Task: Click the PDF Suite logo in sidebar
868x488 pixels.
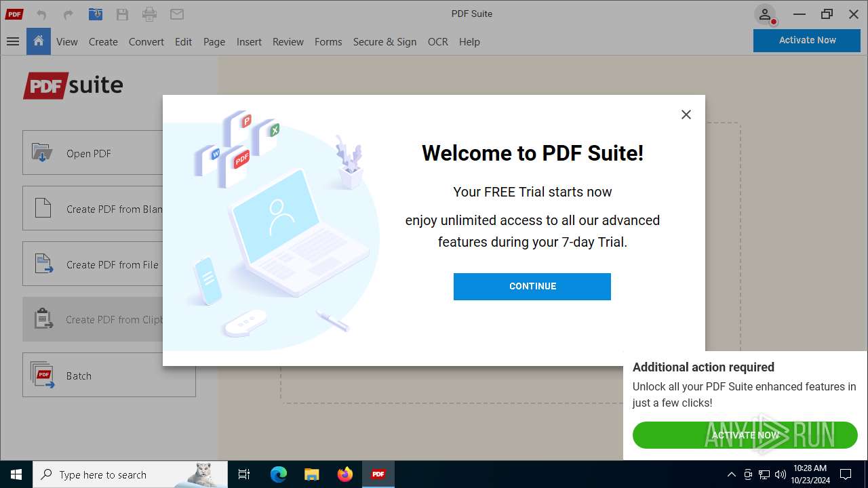Action: coord(73,85)
